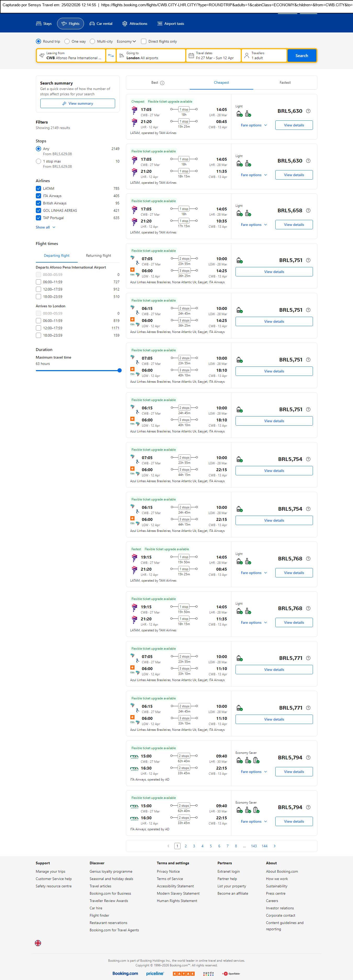
Task: Click the swap origin and destination arrows icon
Action: [111, 55]
